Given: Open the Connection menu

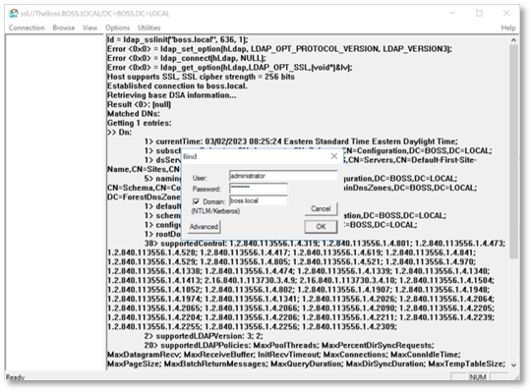Looking at the screenshot, I should (27, 28).
